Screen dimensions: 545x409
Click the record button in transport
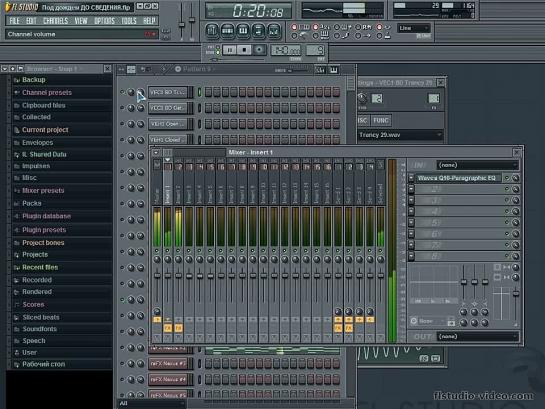259,50
